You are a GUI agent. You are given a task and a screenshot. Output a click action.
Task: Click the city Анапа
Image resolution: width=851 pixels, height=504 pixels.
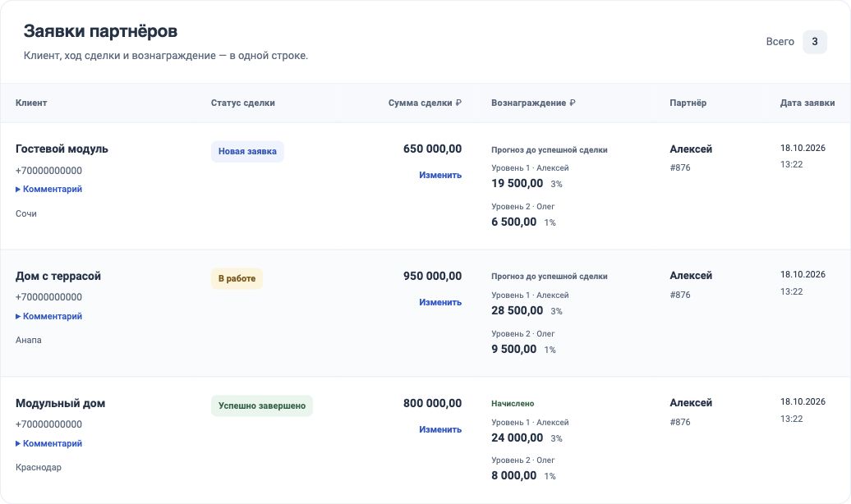(x=28, y=340)
